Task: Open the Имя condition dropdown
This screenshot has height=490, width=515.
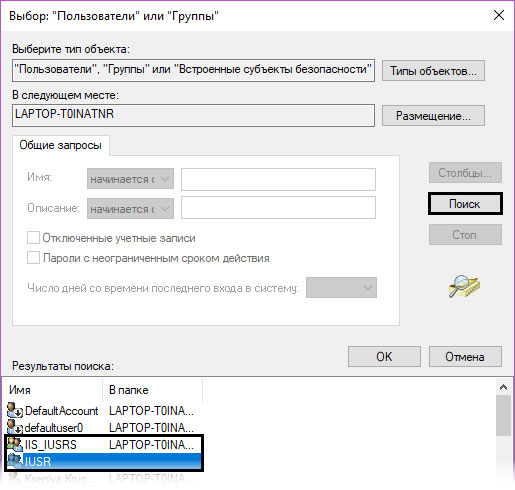Action: 130,179
